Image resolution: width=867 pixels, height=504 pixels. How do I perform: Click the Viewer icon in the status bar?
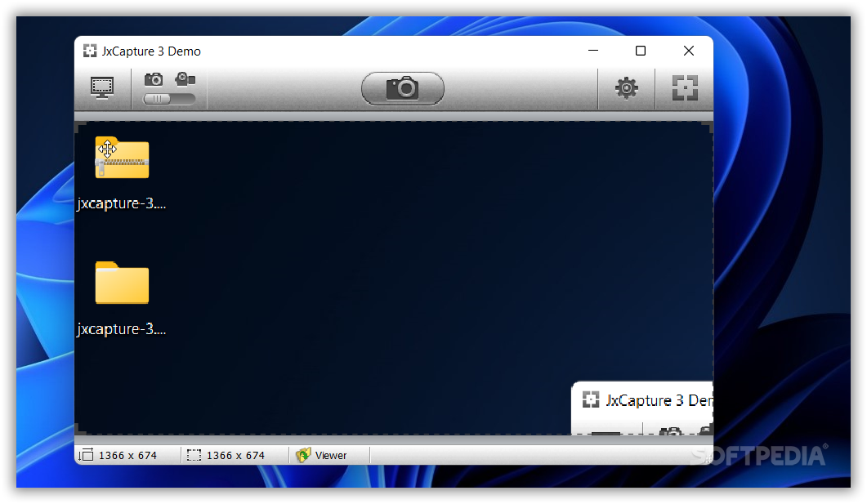303,455
